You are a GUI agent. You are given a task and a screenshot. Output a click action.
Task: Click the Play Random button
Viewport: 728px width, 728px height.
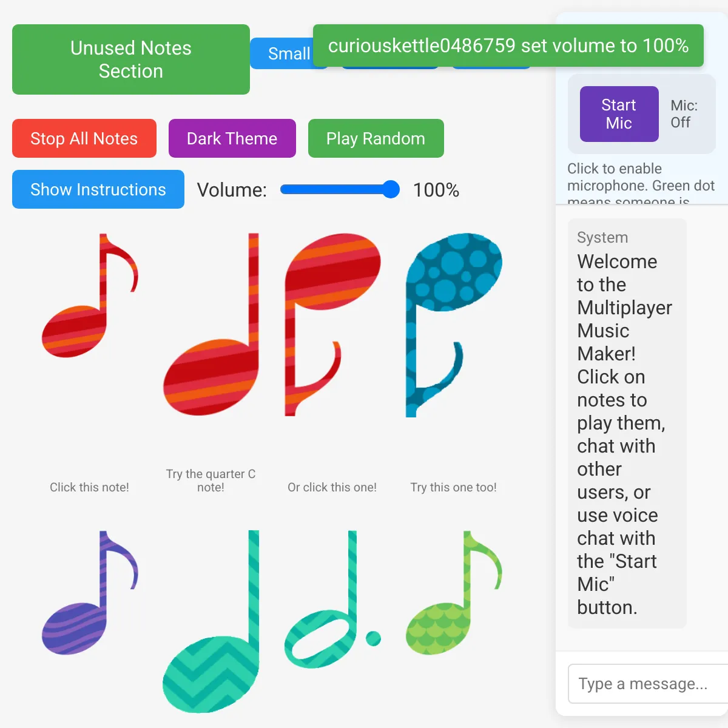376,138
